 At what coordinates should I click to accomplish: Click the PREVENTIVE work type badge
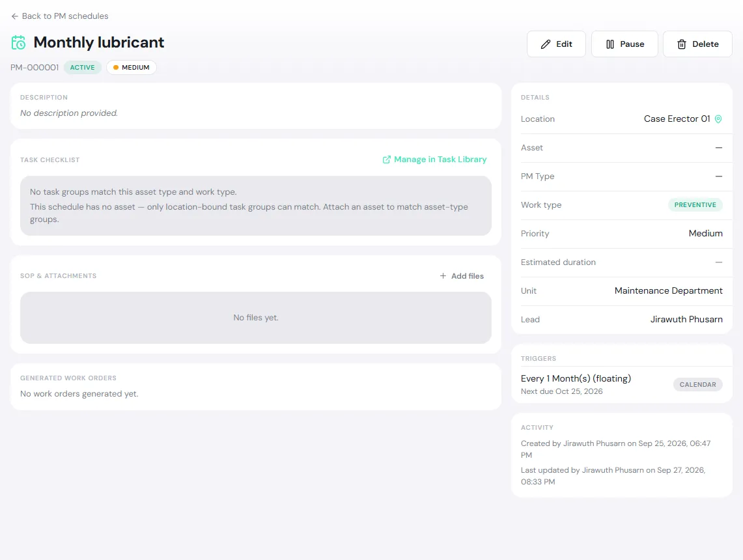point(695,204)
